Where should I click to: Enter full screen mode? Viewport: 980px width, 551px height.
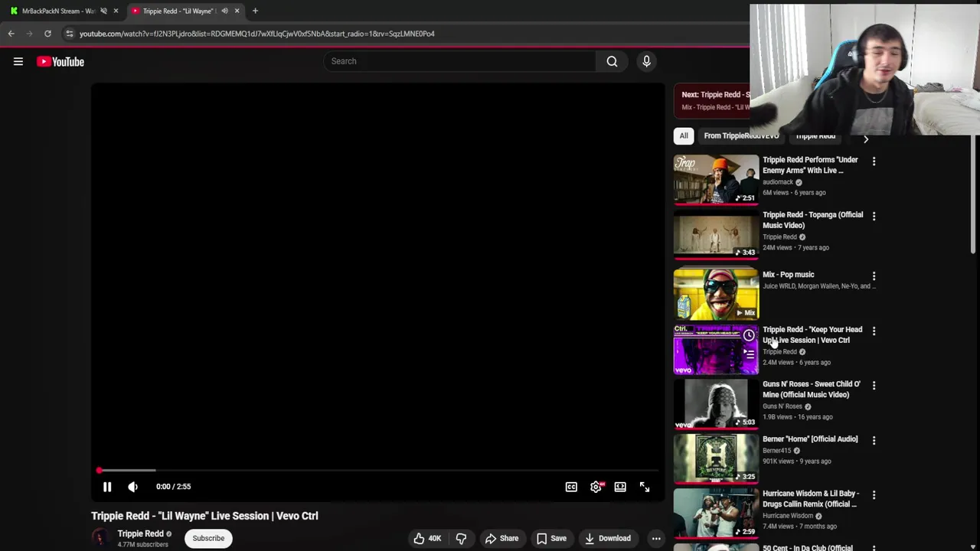click(x=645, y=487)
